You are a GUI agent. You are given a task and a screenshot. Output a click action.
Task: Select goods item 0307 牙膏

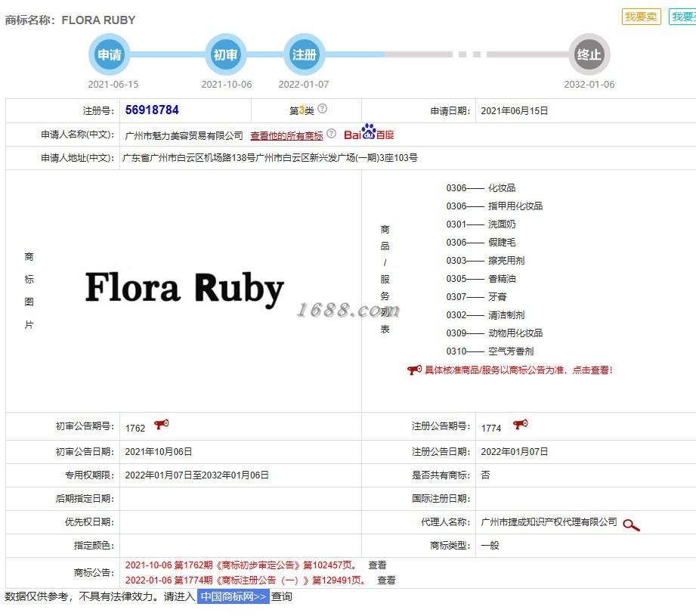pyautogui.click(x=476, y=297)
